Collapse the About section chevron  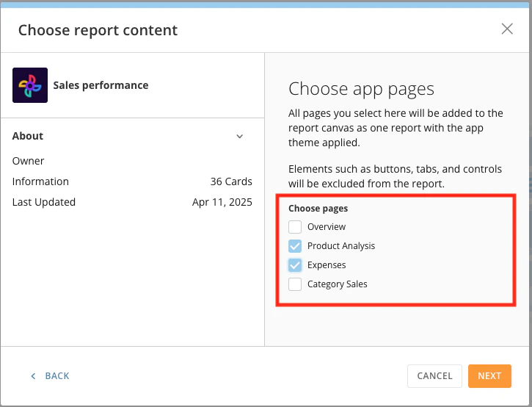coord(239,136)
